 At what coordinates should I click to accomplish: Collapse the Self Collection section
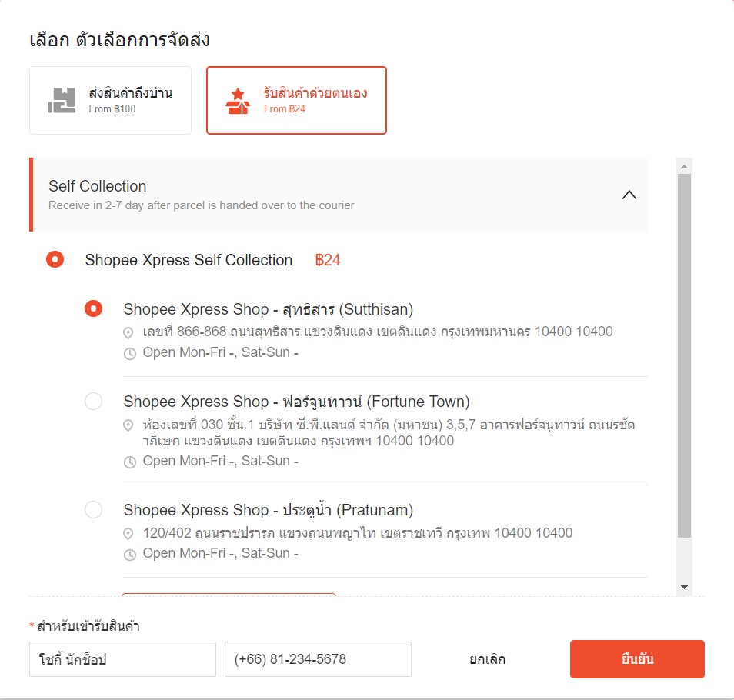coord(629,195)
